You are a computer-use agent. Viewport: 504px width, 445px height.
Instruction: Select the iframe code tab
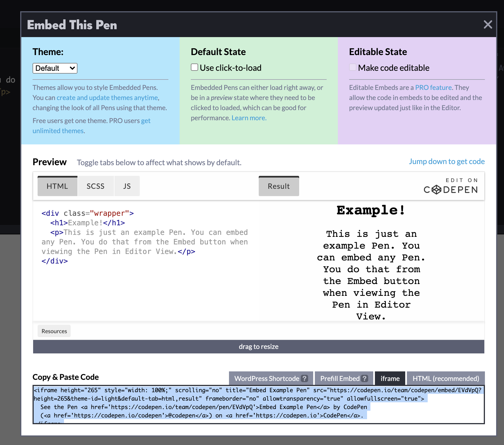click(x=390, y=378)
